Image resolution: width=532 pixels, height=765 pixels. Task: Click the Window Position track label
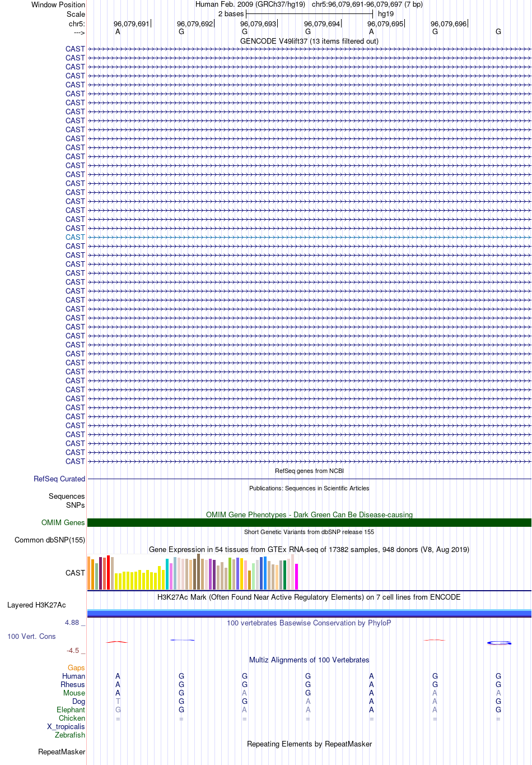click(58, 4)
